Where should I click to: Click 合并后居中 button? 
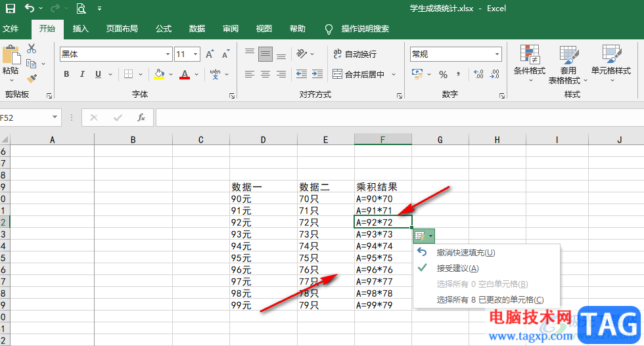pos(359,74)
